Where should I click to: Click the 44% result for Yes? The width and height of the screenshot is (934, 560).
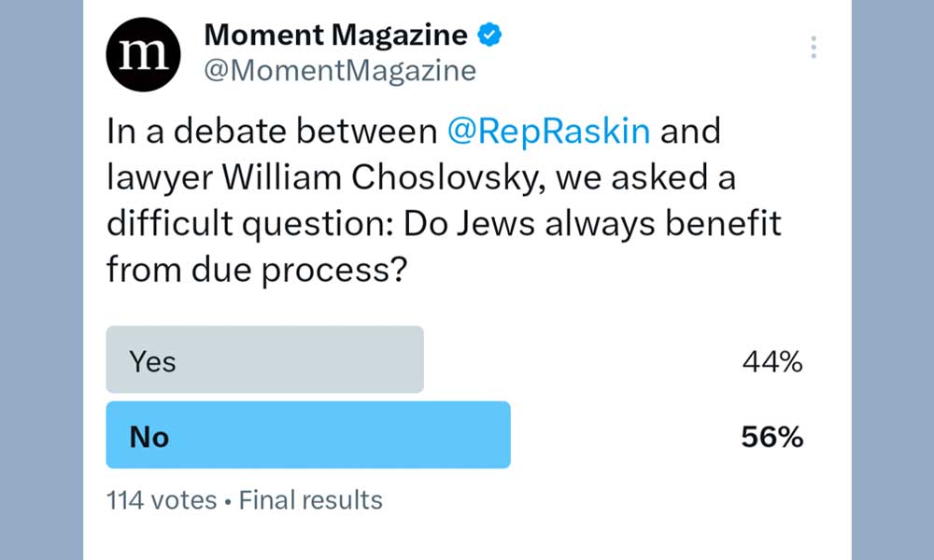pyautogui.click(x=772, y=362)
